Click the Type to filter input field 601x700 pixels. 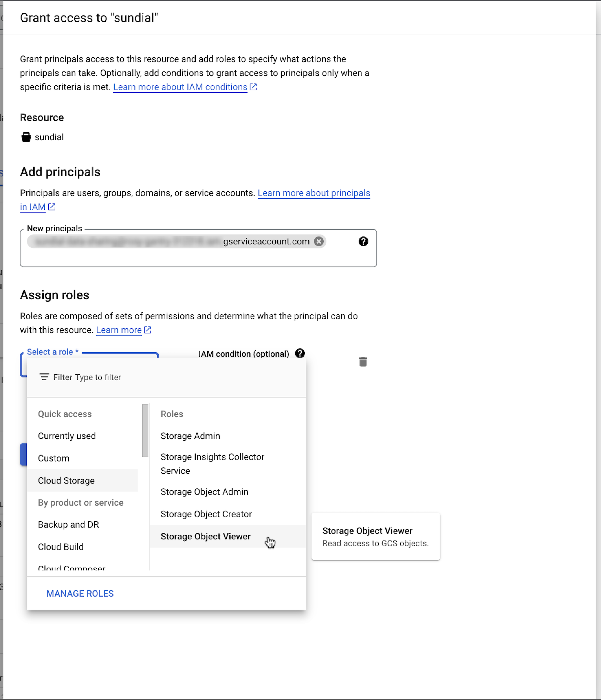[x=135, y=377]
